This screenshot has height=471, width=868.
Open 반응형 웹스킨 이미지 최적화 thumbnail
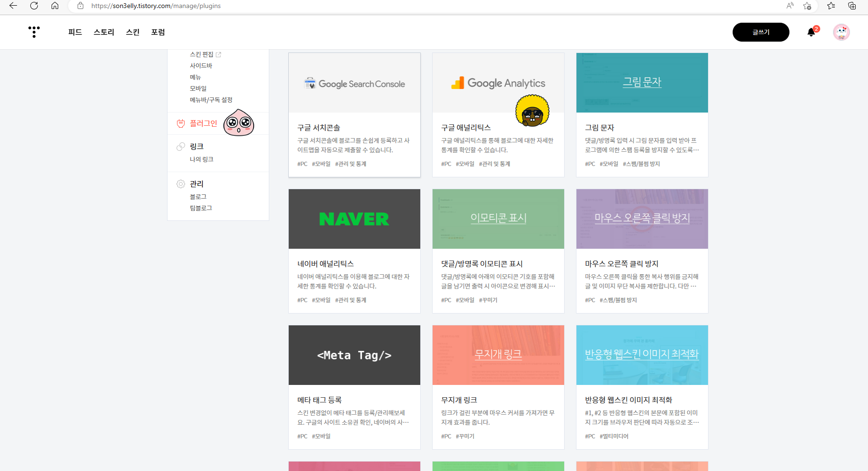642,355
